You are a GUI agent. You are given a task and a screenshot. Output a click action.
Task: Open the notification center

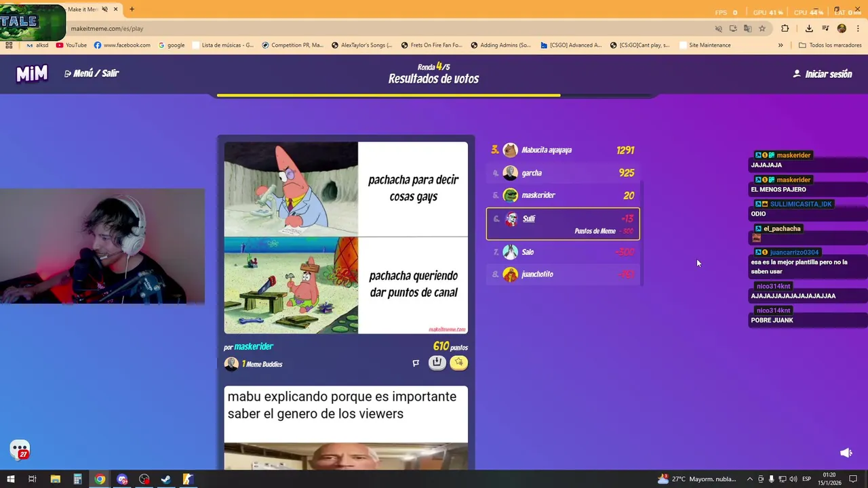point(853,479)
